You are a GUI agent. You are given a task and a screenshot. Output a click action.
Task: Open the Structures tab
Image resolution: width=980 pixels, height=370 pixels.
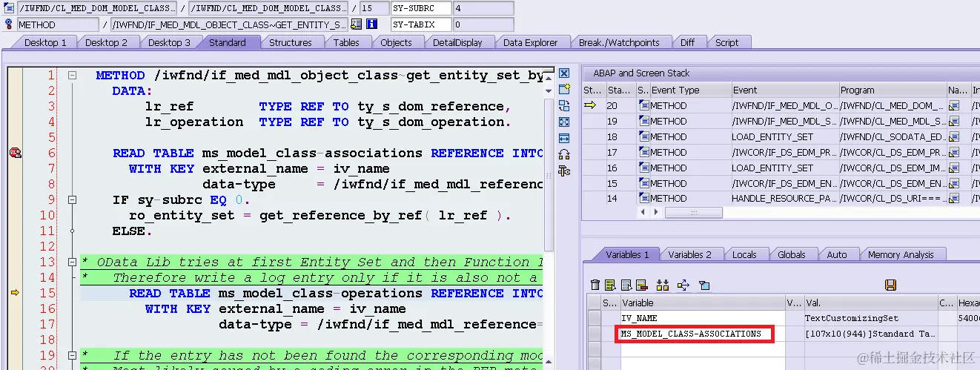(290, 42)
